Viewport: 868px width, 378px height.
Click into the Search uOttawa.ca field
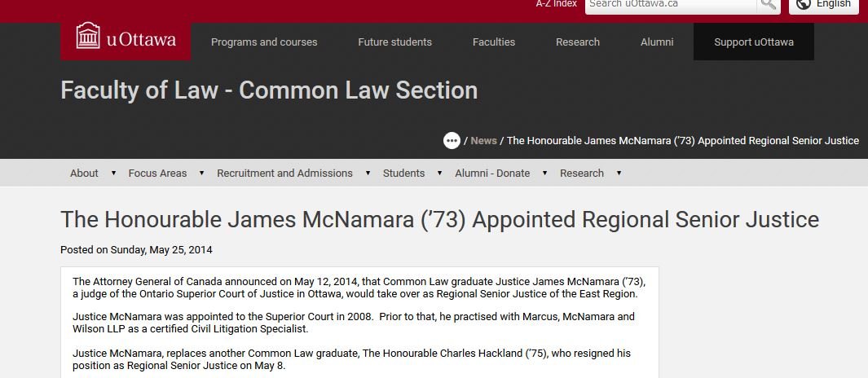pos(670,5)
